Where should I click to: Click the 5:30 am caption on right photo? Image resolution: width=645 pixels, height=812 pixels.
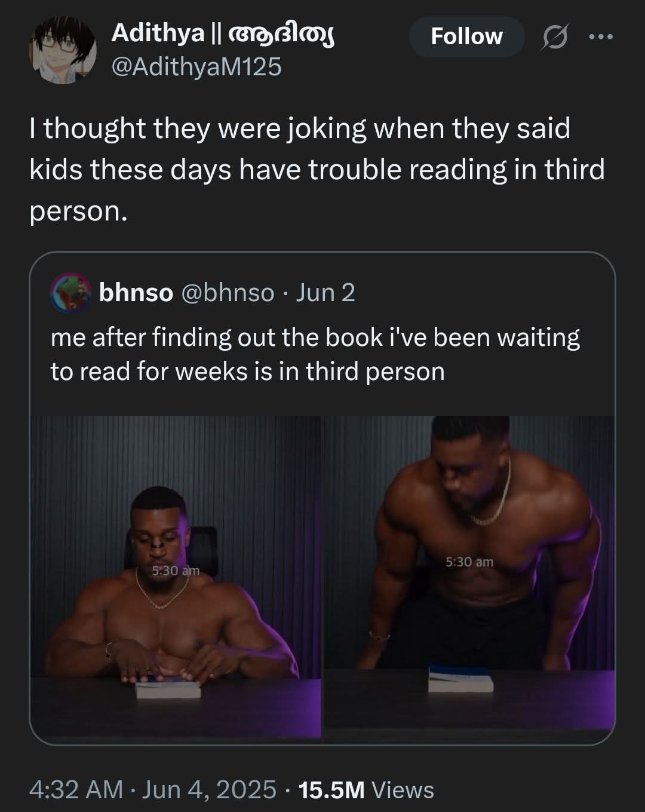[x=469, y=562]
